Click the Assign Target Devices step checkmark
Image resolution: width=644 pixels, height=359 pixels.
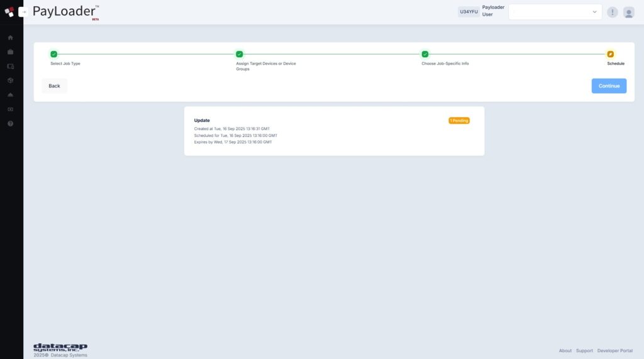240,54
